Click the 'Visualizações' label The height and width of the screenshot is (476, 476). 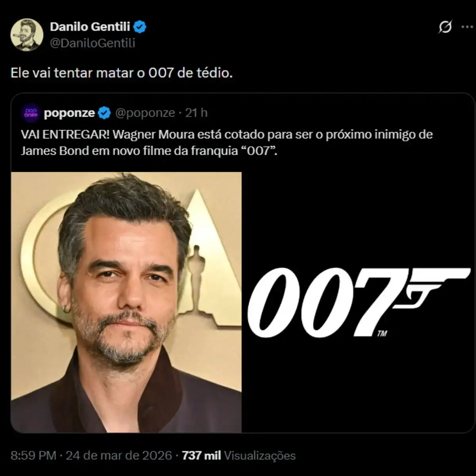(260, 455)
